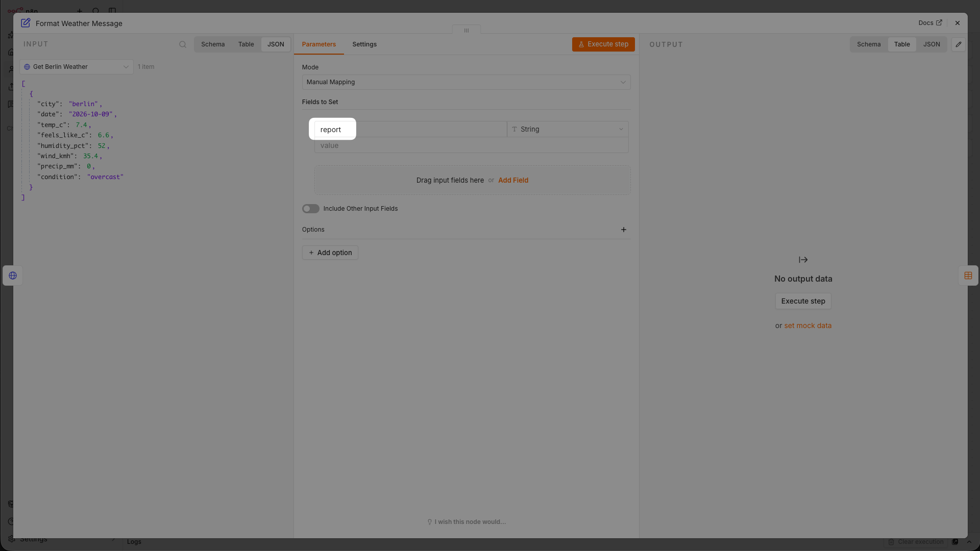
Task: Select output Table view
Action: 902,44
